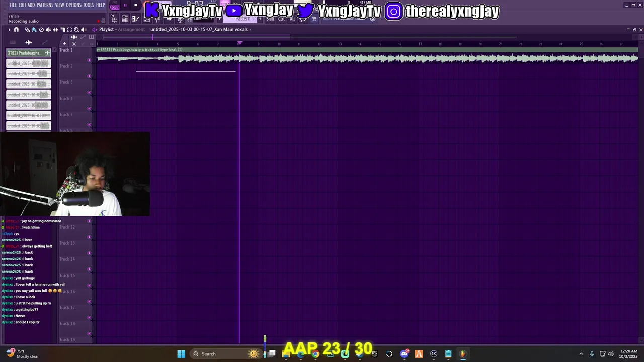Open the VIEW menu
Viewport: 644px width, 362px height.
59,5
